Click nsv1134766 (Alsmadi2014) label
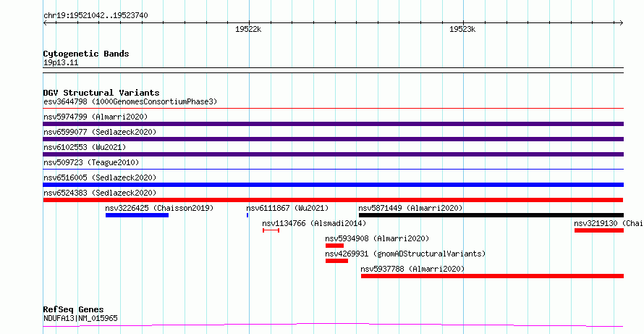This screenshot has width=644, height=334. coord(314,223)
